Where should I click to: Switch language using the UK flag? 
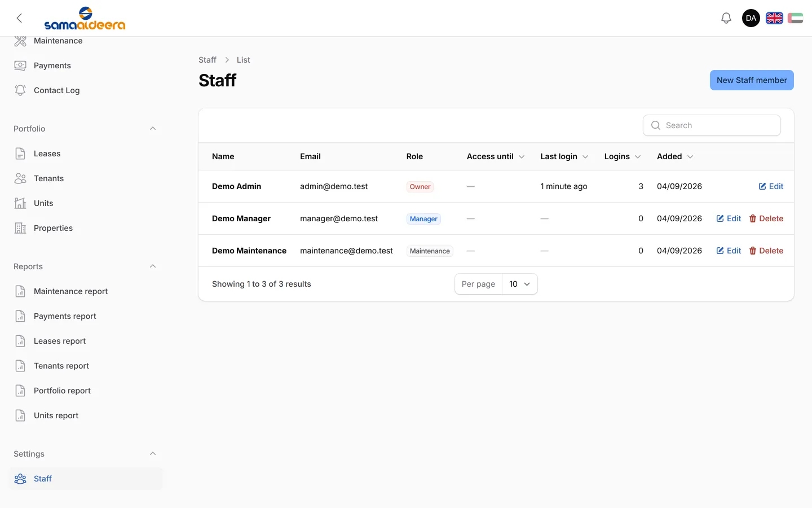point(774,18)
